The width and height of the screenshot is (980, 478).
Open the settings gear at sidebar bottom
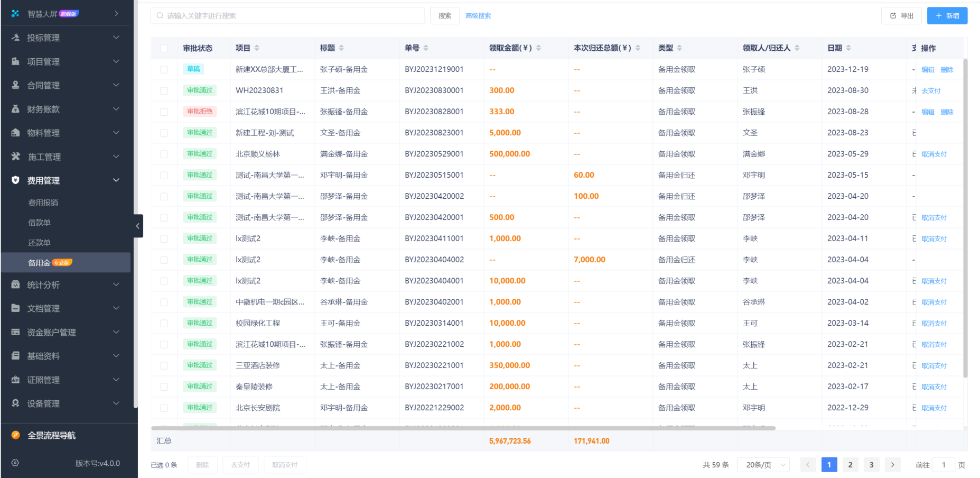coord(14,463)
